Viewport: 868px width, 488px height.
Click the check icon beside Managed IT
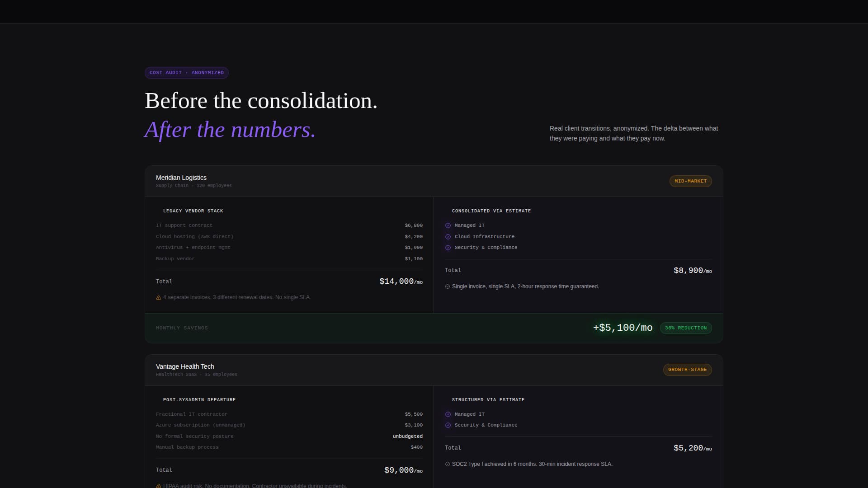[448, 225]
